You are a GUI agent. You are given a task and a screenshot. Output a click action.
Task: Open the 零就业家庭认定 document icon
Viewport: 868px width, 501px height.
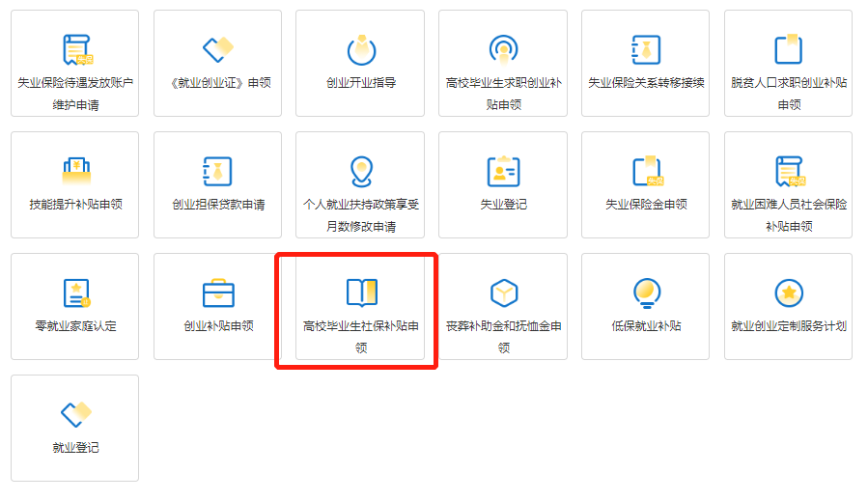[x=77, y=292]
